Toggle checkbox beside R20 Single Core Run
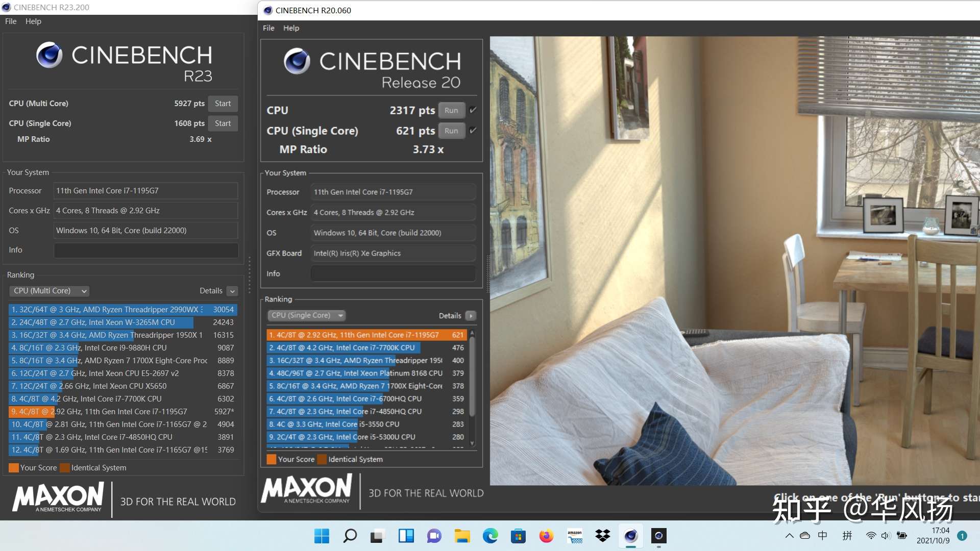The image size is (980, 551). tap(473, 130)
